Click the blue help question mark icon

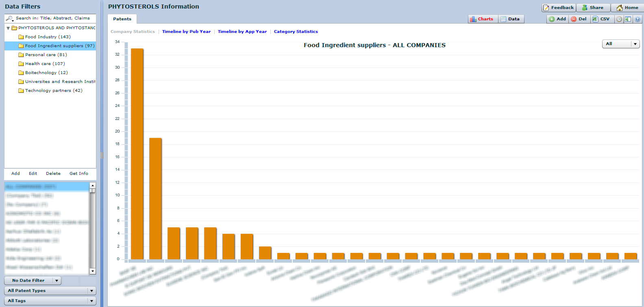tap(637, 19)
